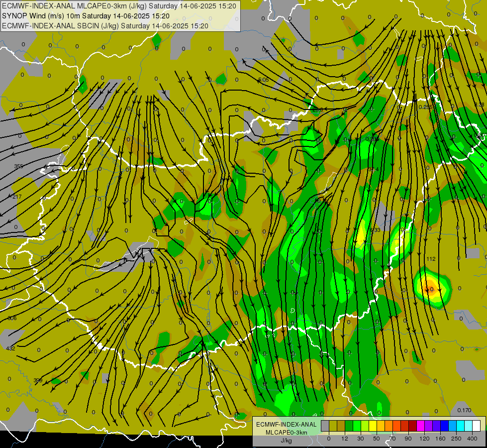Image resolution: width=487 pixels, height=448 pixels.
Task: Click the map value 5.05
Action: tap(264, 80)
